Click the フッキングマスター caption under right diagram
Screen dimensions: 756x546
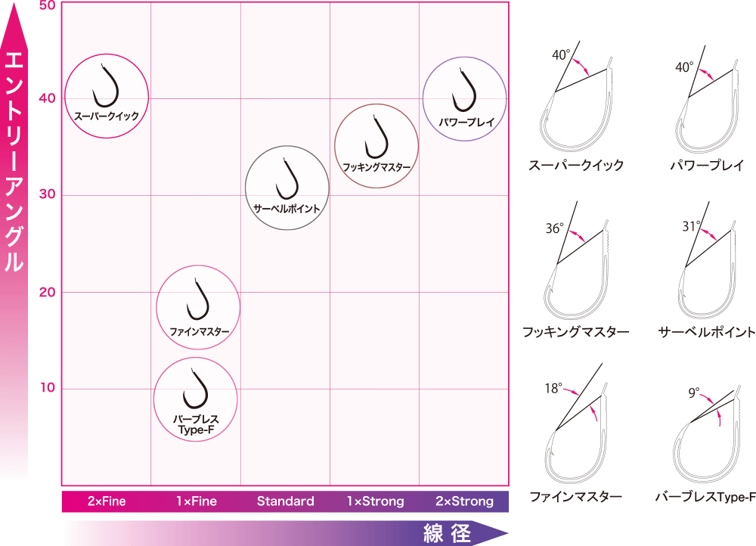tap(576, 332)
